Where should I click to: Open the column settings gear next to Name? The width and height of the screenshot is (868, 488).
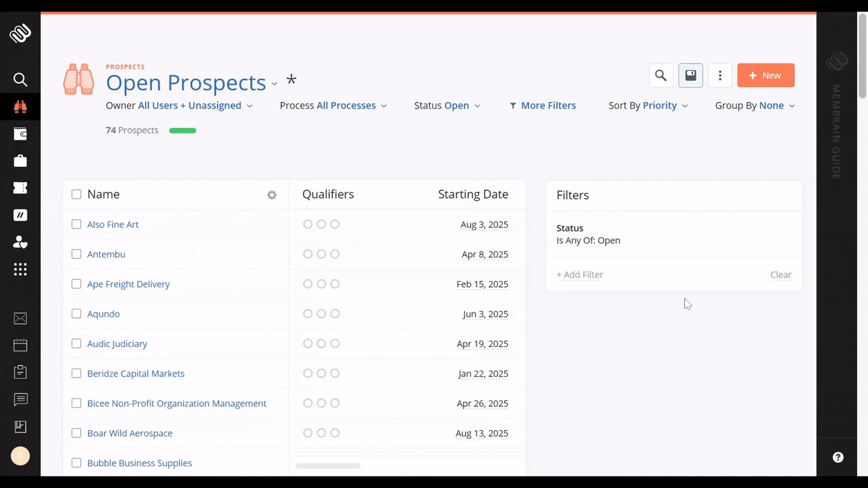pos(271,194)
